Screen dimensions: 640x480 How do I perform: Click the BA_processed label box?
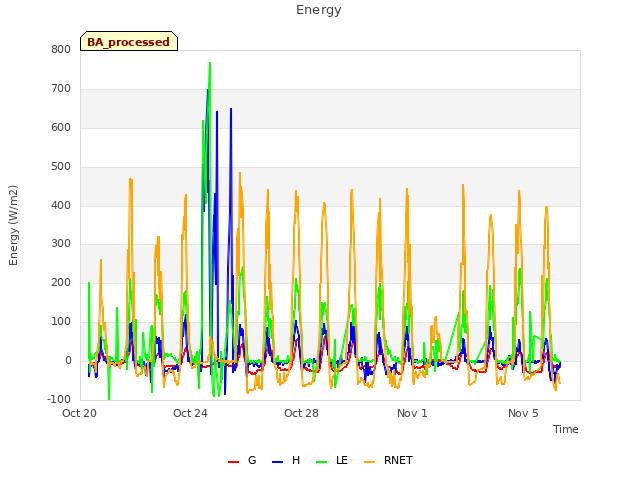tap(129, 41)
